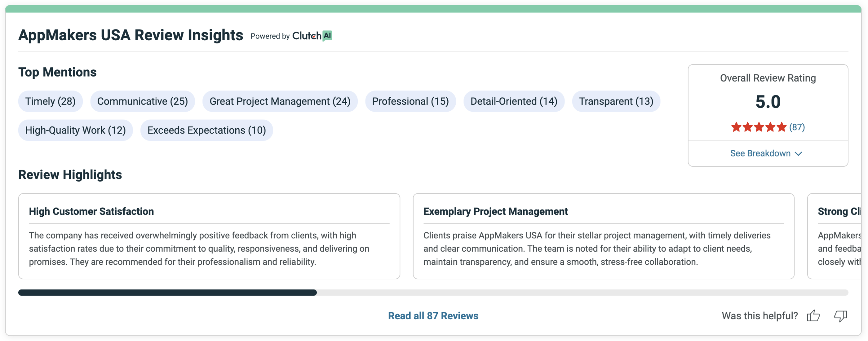Click the 5.0 overall rating value
The image size is (868, 341).
[768, 102]
